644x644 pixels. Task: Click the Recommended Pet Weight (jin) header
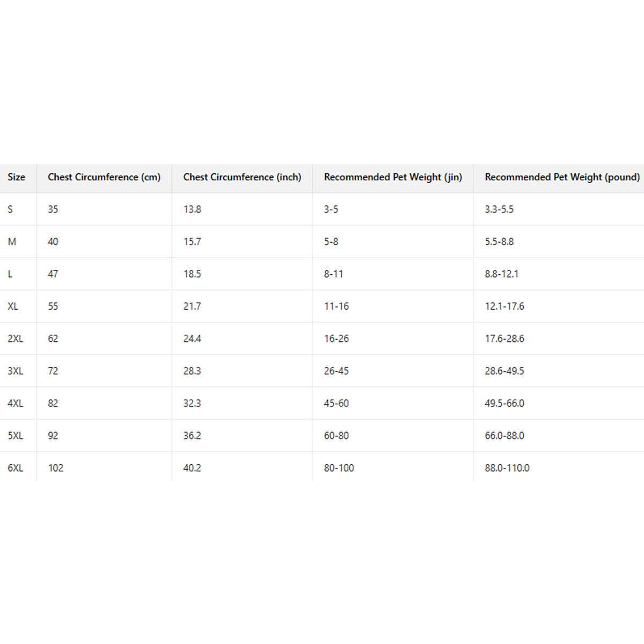(393, 177)
